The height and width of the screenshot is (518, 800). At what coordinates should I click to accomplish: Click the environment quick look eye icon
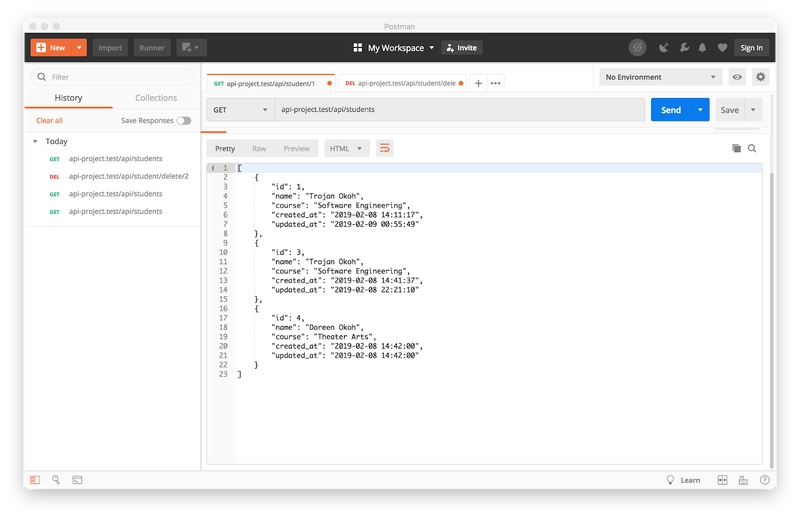pos(737,77)
